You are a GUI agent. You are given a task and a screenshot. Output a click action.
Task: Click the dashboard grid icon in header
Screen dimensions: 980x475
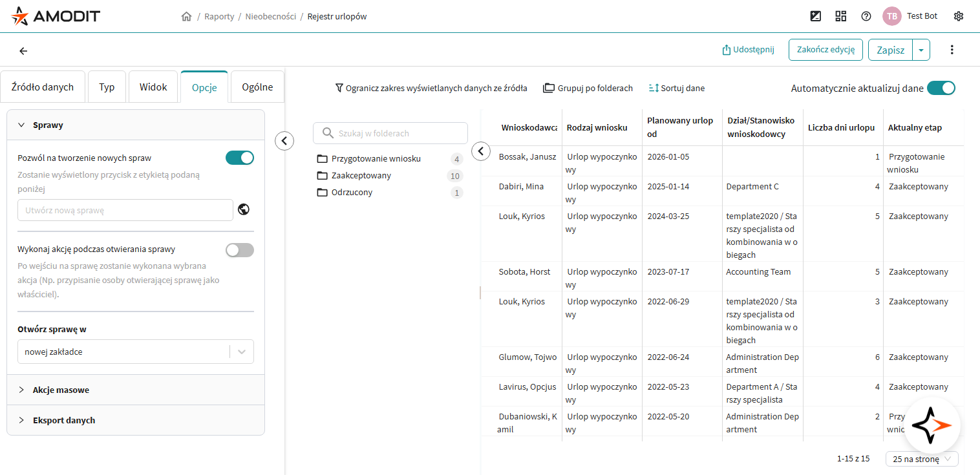pos(841,16)
